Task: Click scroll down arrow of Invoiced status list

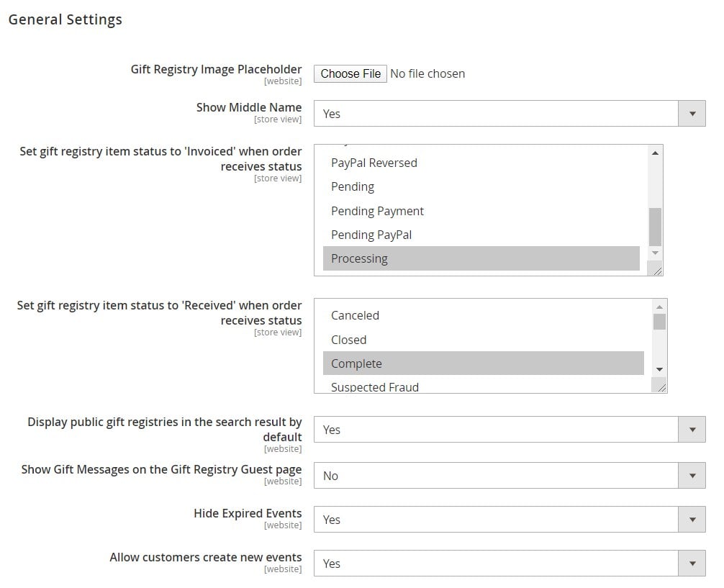Action: tap(655, 253)
